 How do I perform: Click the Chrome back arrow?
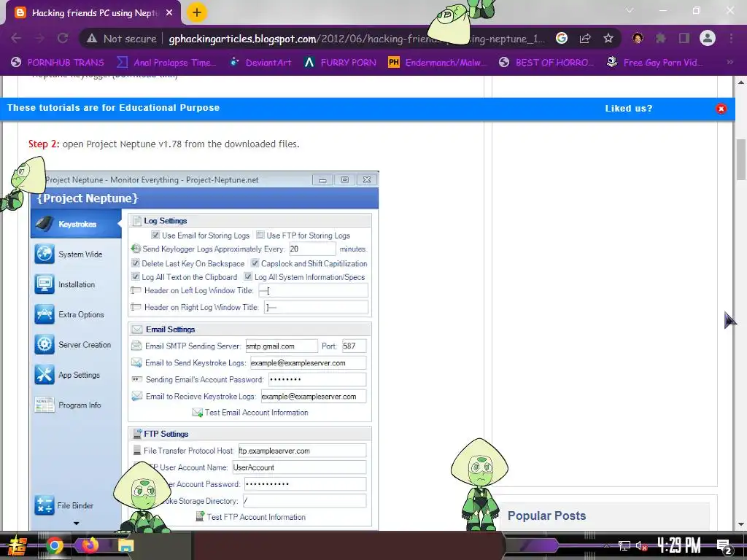16,38
